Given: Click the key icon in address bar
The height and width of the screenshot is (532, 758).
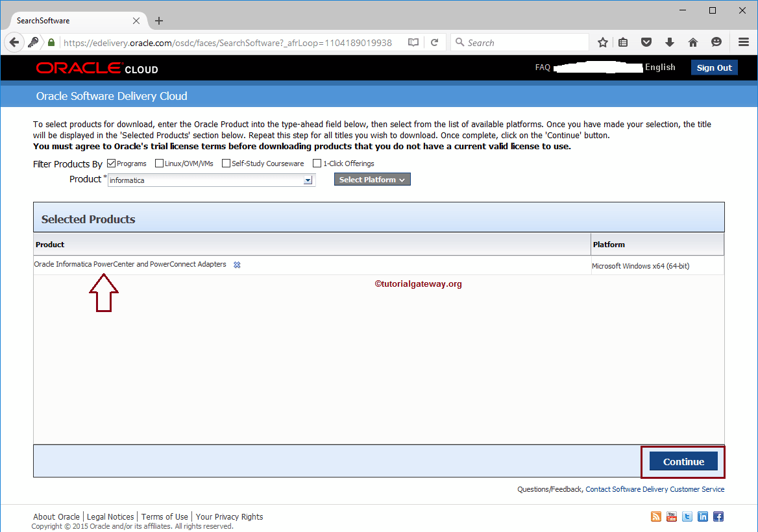Looking at the screenshot, I should pyautogui.click(x=33, y=43).
